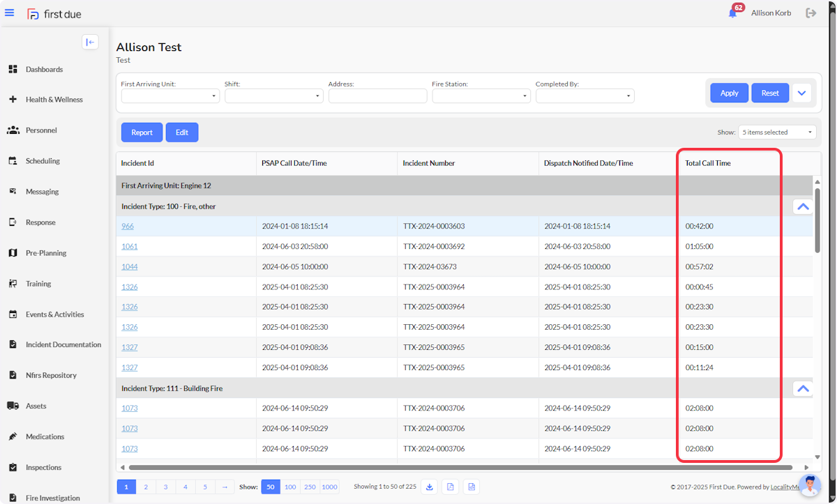Go to page 2
This screenshot has height=504, width=837.
point(146,487)
